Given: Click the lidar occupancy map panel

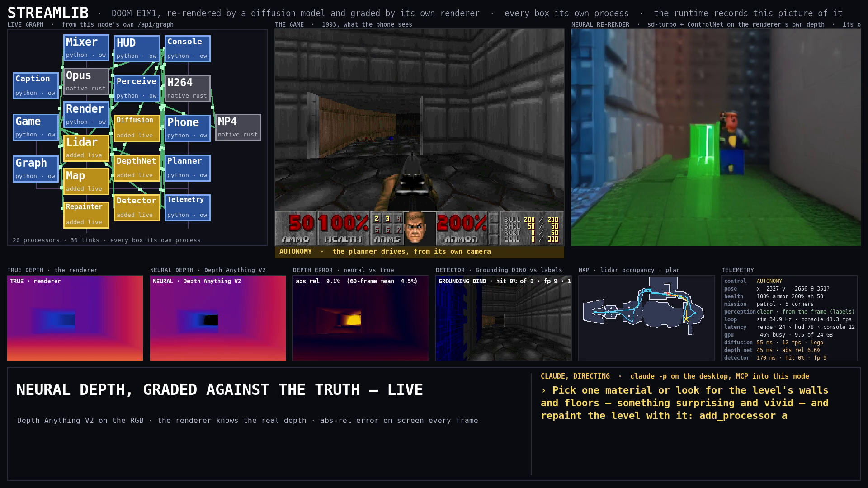Looking at the screenshot, I should [646, 318].
